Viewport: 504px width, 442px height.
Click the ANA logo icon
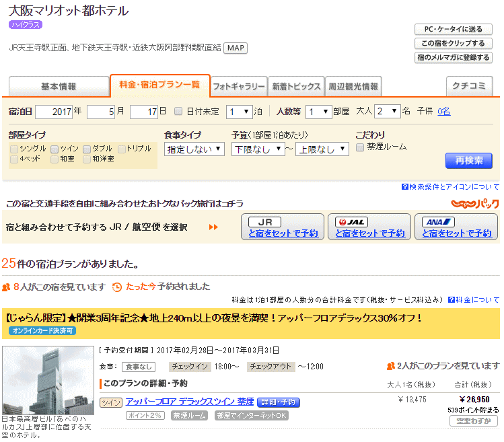pyautogui.click(x=439, y=222)
